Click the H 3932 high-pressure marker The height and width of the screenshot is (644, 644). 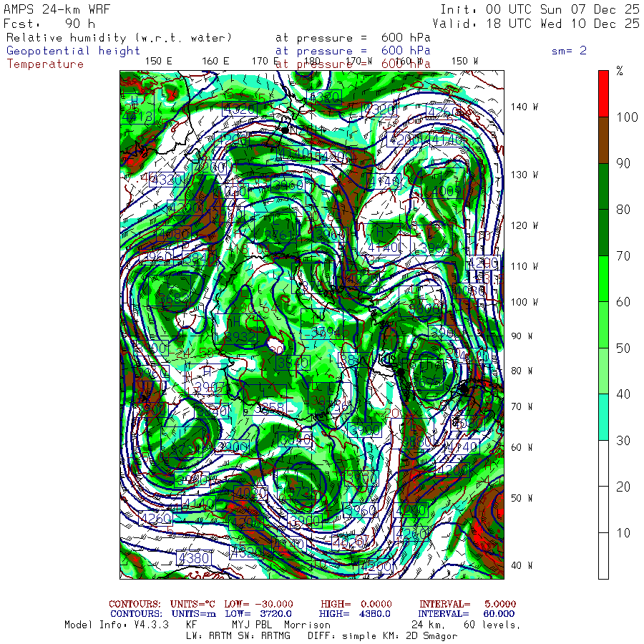pos(235,329)
